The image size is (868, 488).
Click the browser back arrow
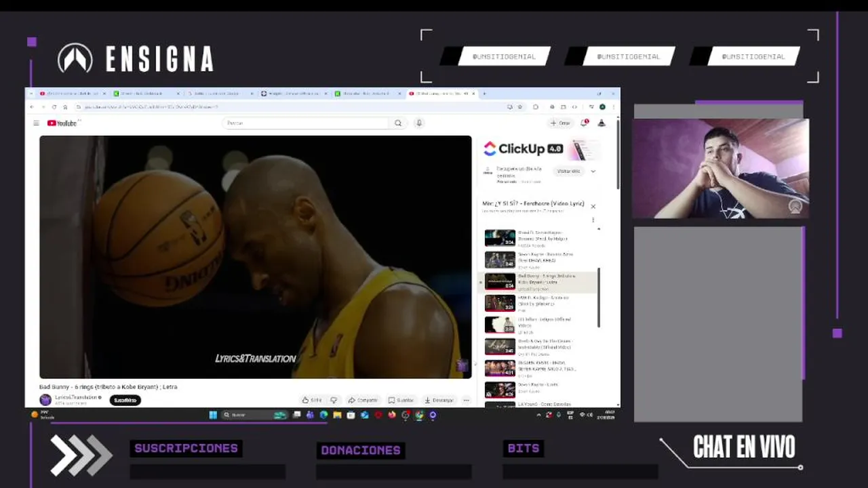click(x=31, y=107)
